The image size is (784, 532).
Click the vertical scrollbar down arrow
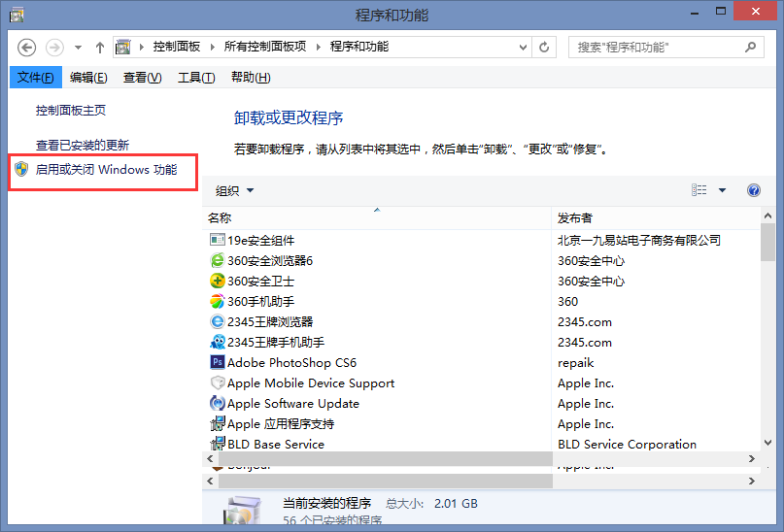pyautogui.click(x=768, y=443)
